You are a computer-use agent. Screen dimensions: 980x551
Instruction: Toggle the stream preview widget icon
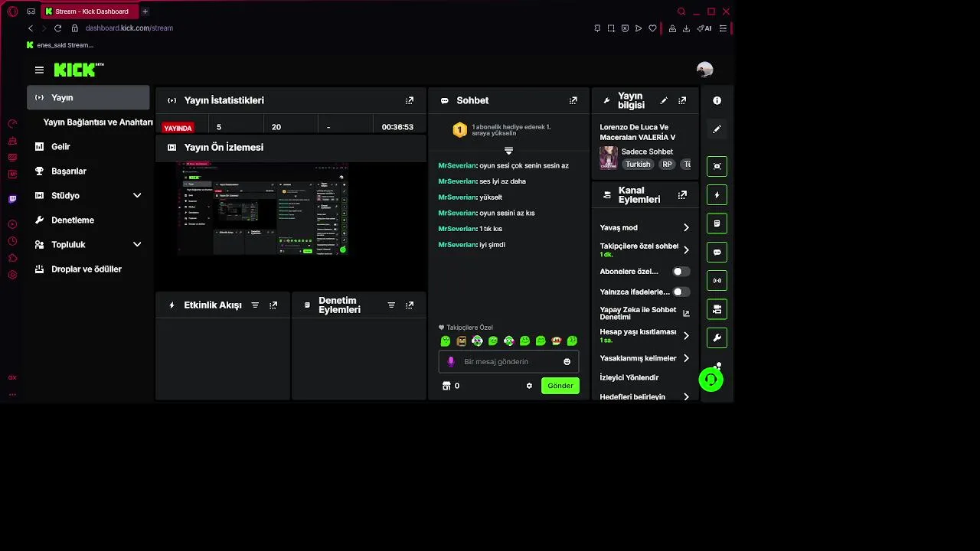pos(717,166)
